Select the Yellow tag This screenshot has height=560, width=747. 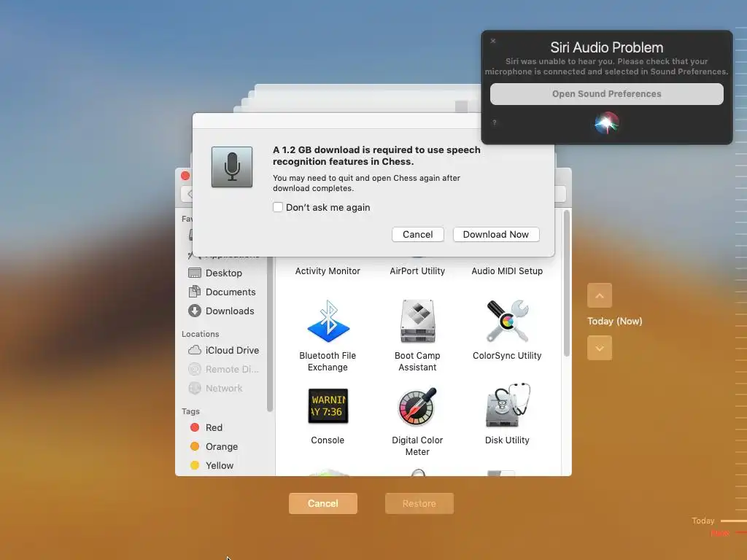click(212, 466)
